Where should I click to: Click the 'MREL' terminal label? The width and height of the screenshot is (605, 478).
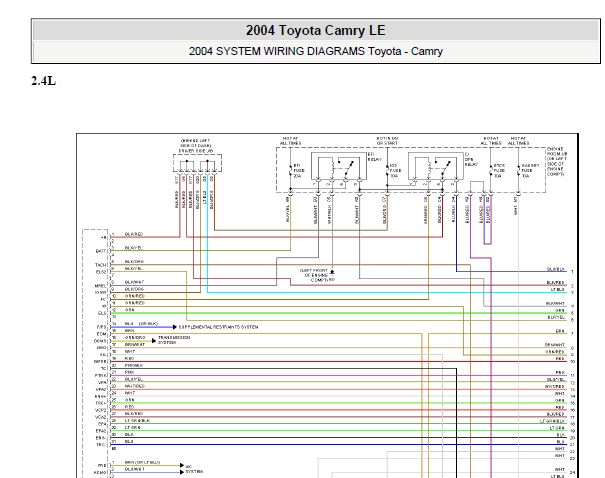(101, 286)
